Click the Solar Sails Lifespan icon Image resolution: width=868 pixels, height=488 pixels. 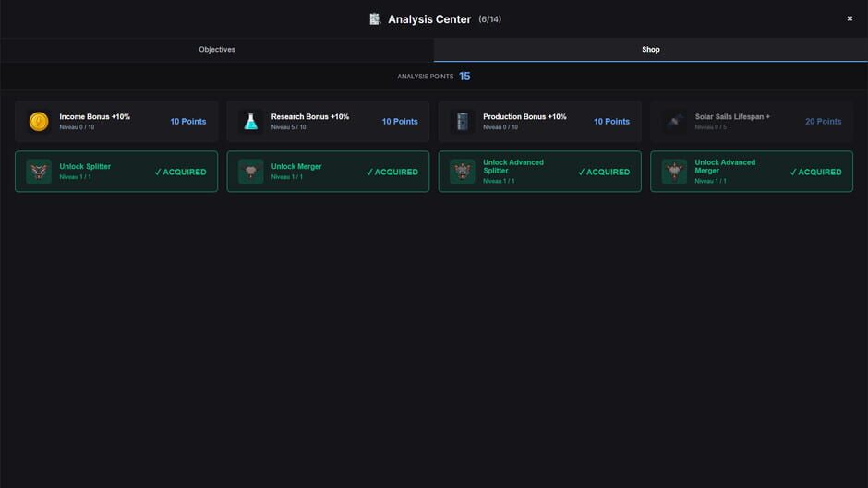(x=674, y=121)
